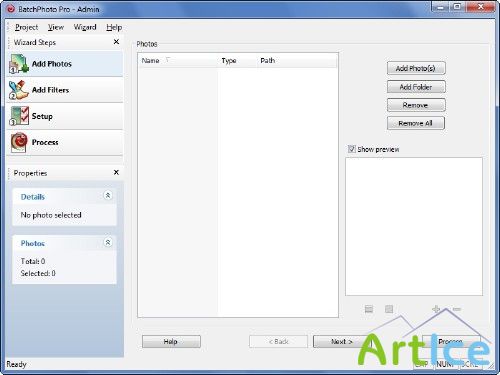
Task: Close the Wizard Steps panel
Action: click(116, 42)
